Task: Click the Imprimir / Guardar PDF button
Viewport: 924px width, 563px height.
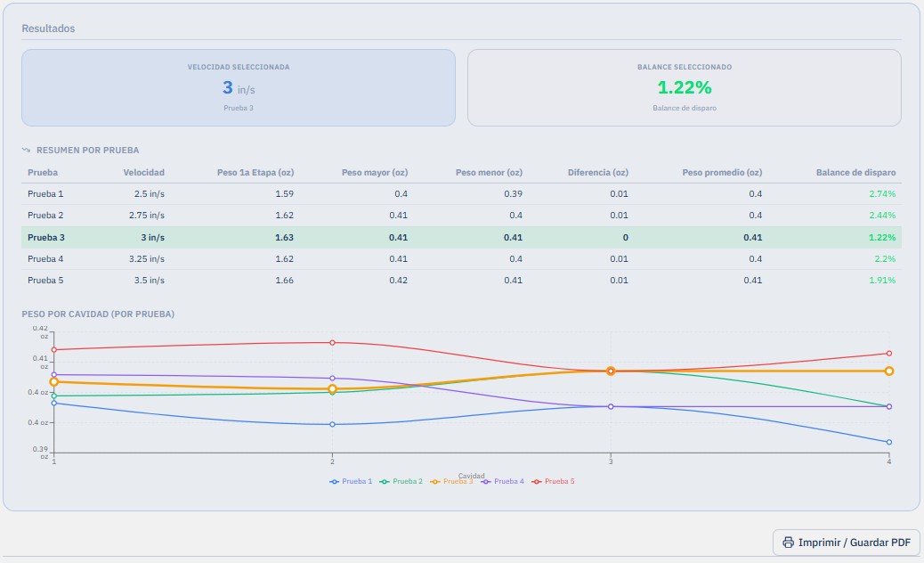Action: coord(847,543)
